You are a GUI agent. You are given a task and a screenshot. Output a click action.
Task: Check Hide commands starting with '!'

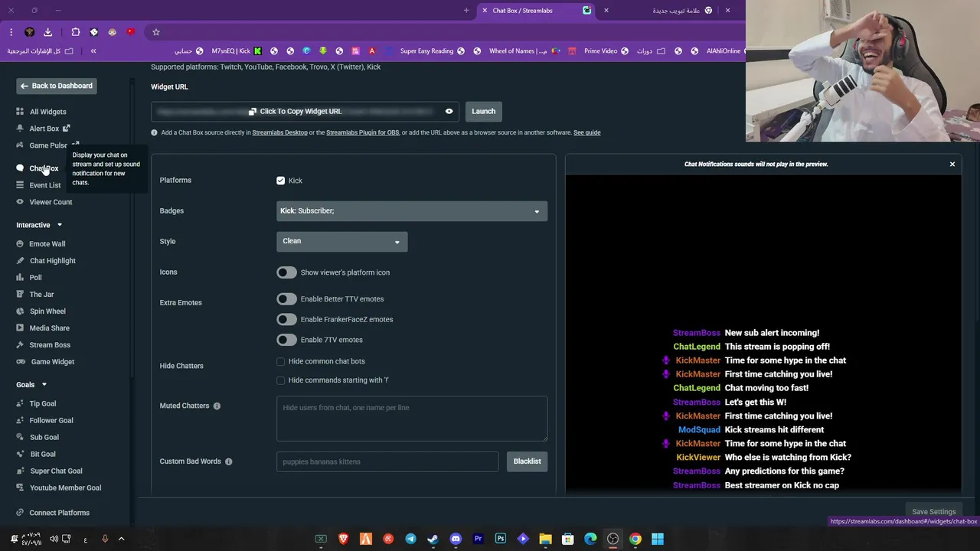coord(281,380)
